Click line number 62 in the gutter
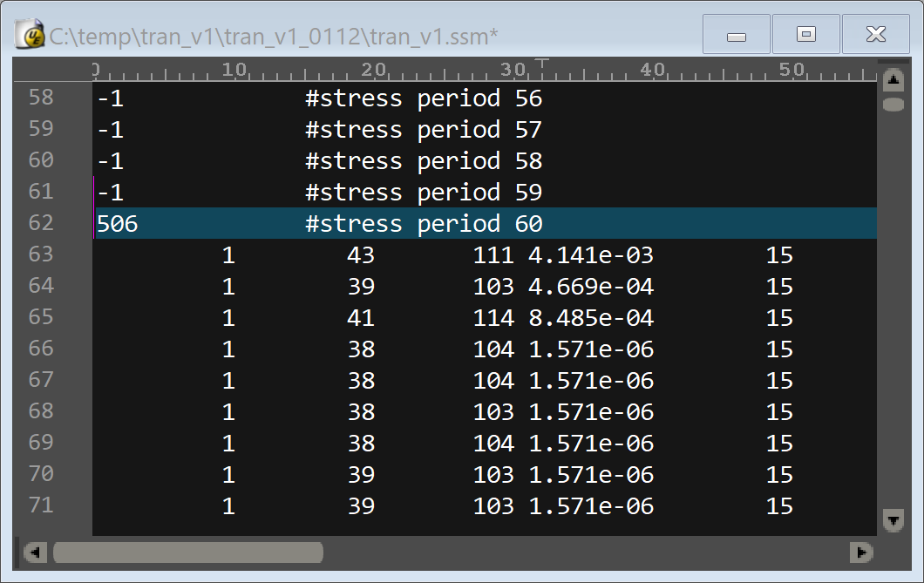Screen dimensions: 924x583 (x=40, y=223)
